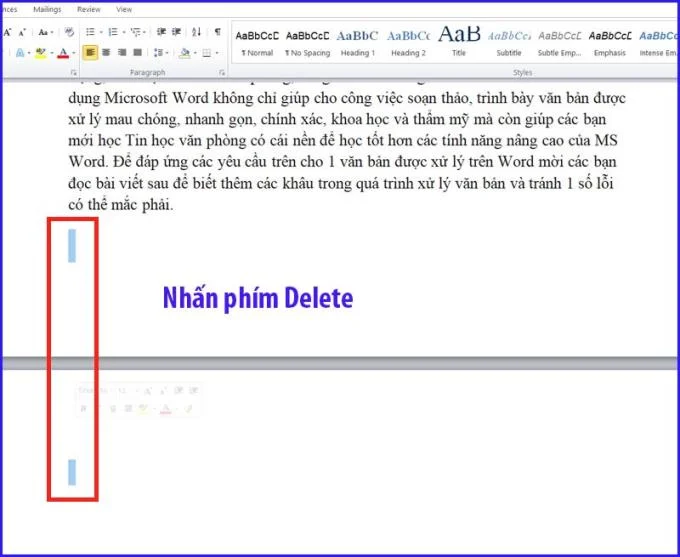Apply the Subtitle style

[x=509, y=42]
